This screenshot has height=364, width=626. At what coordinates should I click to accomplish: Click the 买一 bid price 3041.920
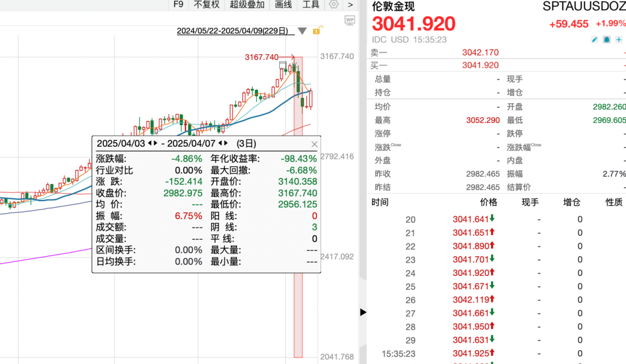pyautogui.click(x=481, y=65)
